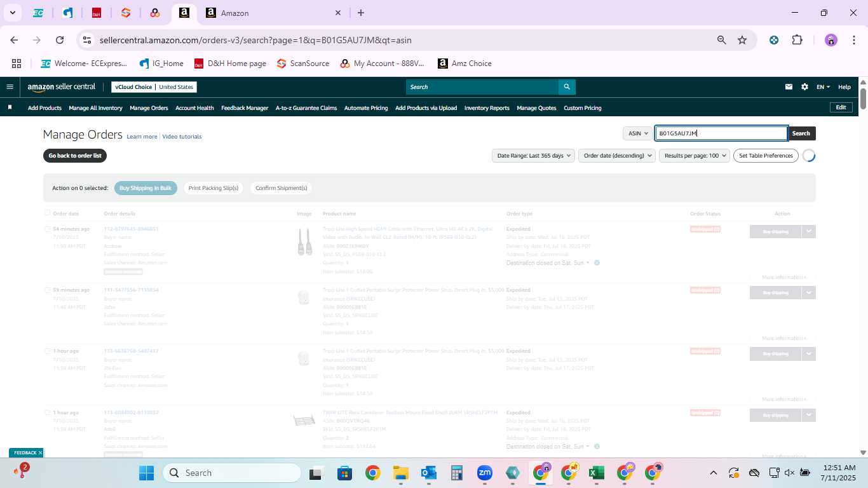The image size is (868, 488).
Task: Go back with the browser back arrow
Action: (x=14, y=40)
